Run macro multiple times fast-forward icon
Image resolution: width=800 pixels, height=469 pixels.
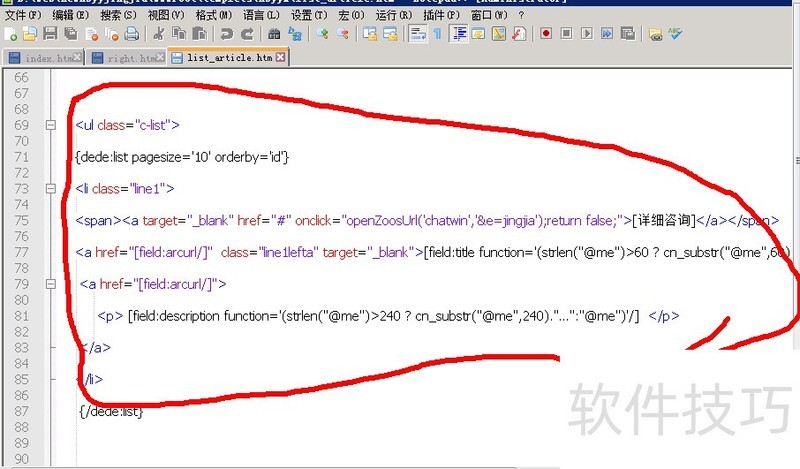tap(607, 34)
